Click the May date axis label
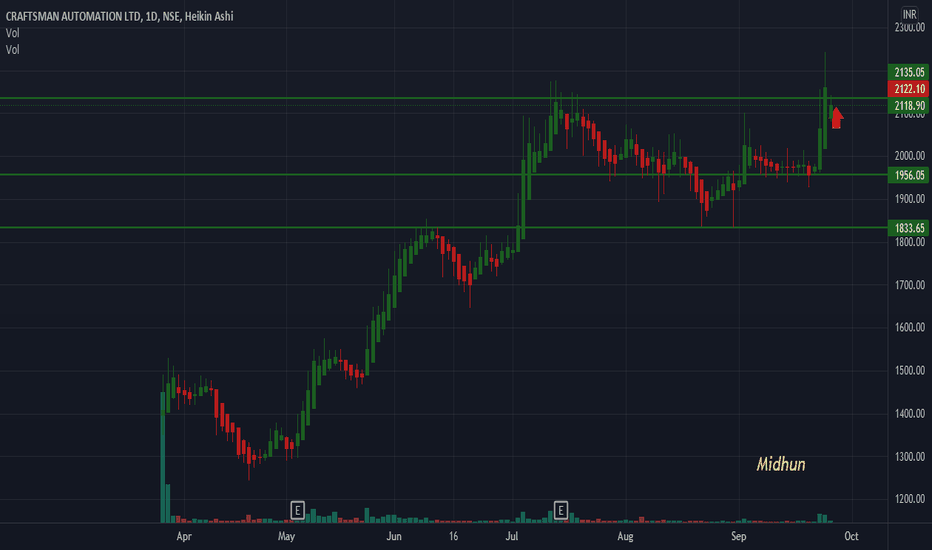Viewport: 932px width, 550px height. 286,536
